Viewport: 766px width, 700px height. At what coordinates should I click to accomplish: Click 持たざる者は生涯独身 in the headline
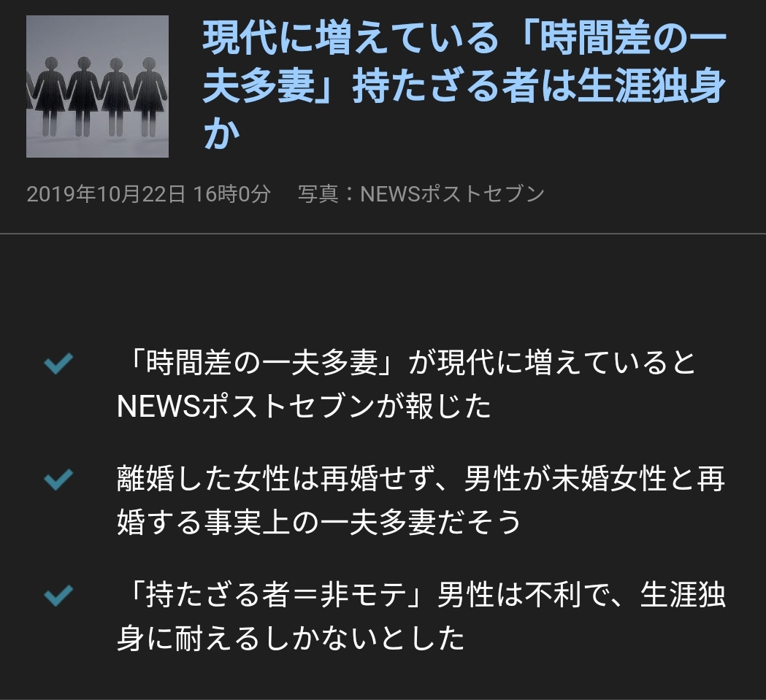540,87
